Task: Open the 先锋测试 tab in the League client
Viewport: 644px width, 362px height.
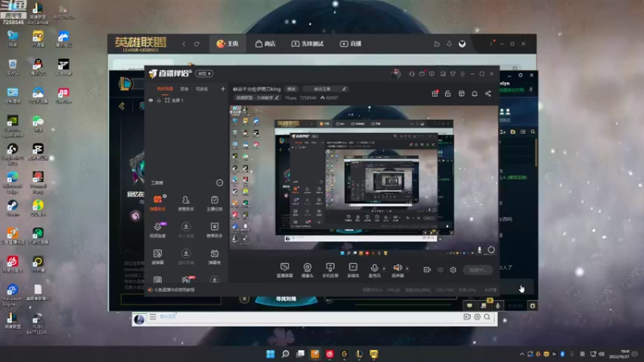Action: [308, 44]
